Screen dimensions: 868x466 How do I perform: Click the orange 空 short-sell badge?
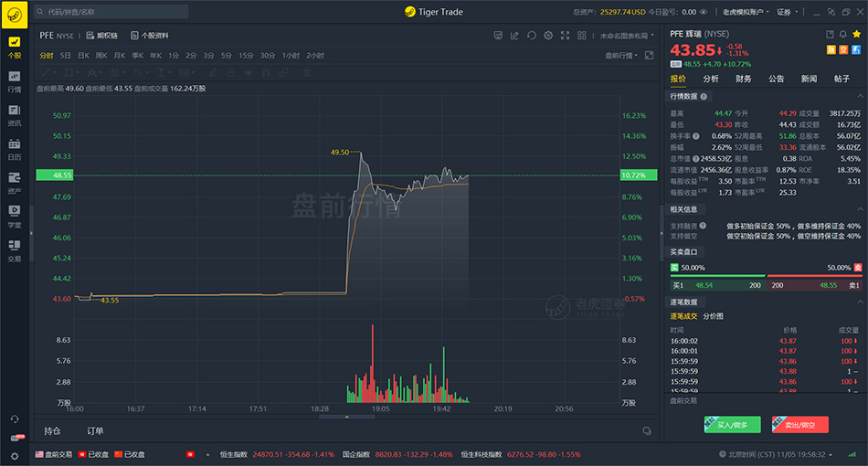pos(843,50)
